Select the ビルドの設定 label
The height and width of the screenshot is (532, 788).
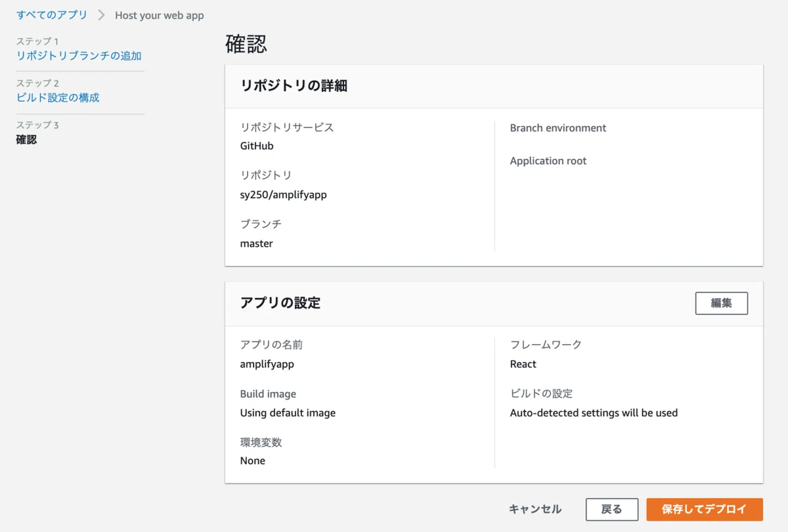pyautogui.click(x=541, y=393)
